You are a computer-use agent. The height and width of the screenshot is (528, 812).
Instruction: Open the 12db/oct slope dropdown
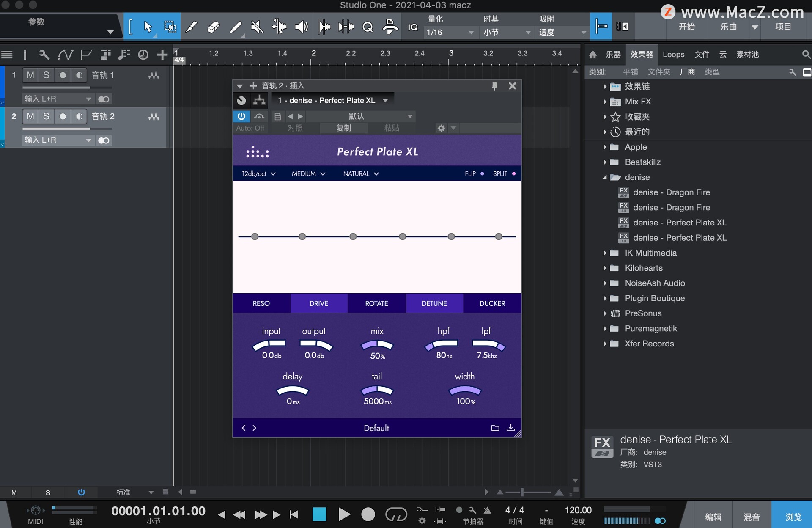258,173
